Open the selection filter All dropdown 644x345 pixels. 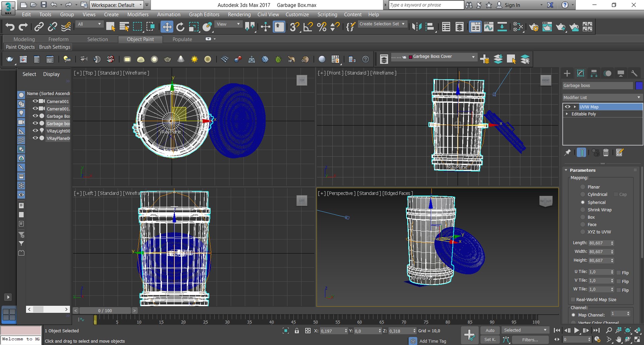pos(89,24)
